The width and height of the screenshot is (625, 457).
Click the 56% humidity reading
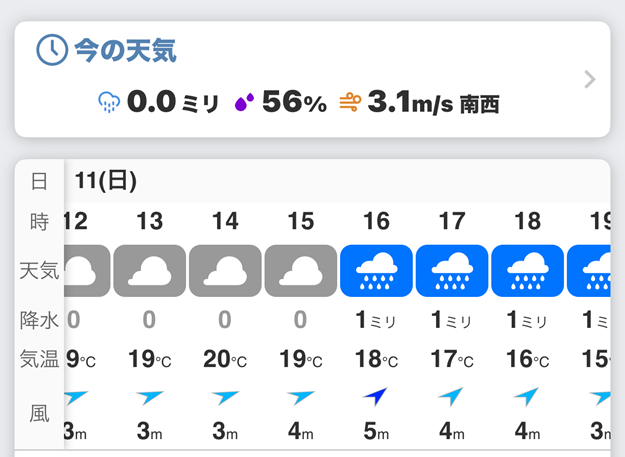(295, 102)
